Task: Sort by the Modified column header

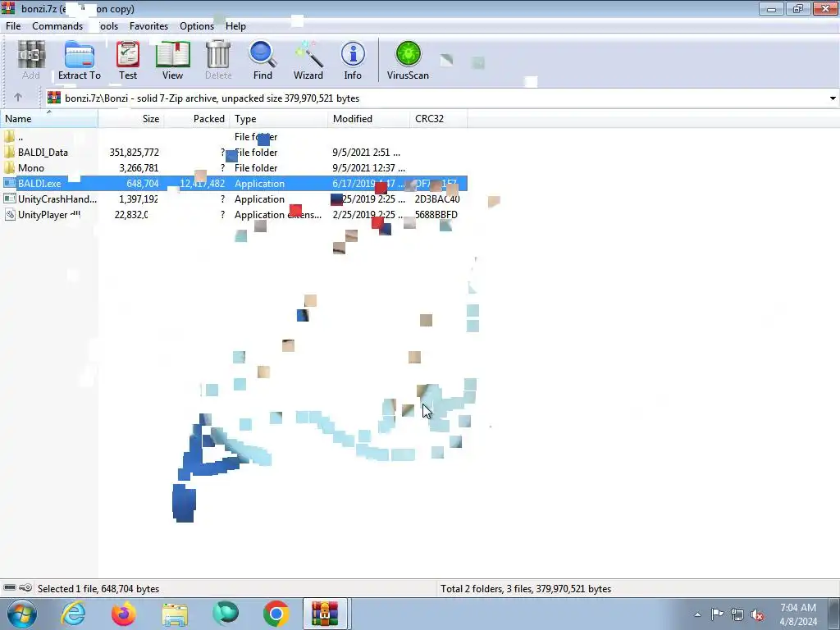Action: pyautogui.click(x=368, y=118)
